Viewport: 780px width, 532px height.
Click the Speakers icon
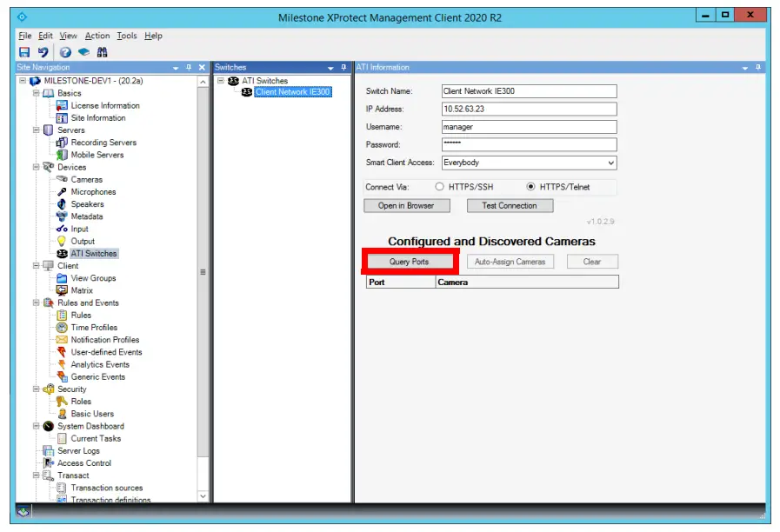click(x=62, y=204)
